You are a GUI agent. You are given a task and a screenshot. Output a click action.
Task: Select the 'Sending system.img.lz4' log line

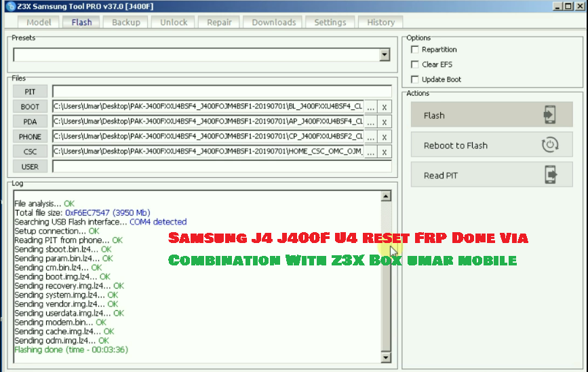click(66, 295)
